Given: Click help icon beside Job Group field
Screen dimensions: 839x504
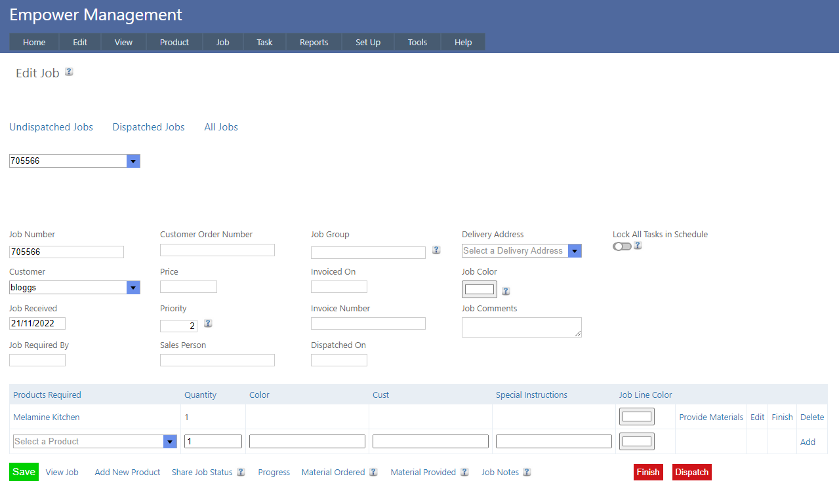Looking at the screenshot, I should pyautogui.click(x=436, y=250).
